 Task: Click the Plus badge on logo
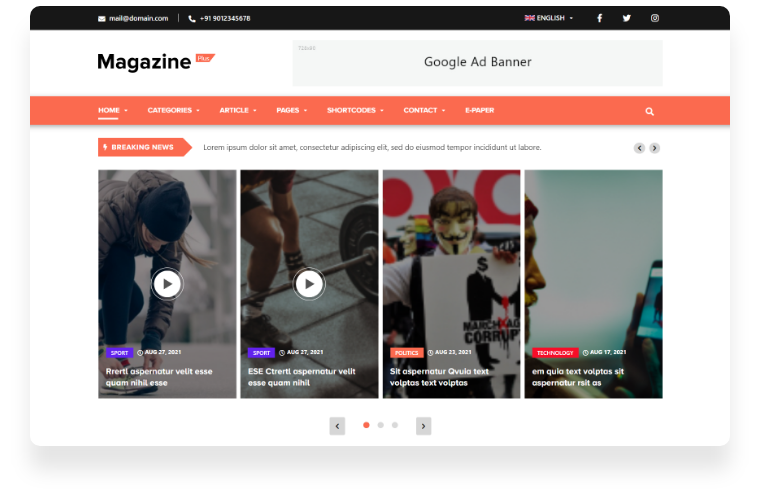[205, 58]
